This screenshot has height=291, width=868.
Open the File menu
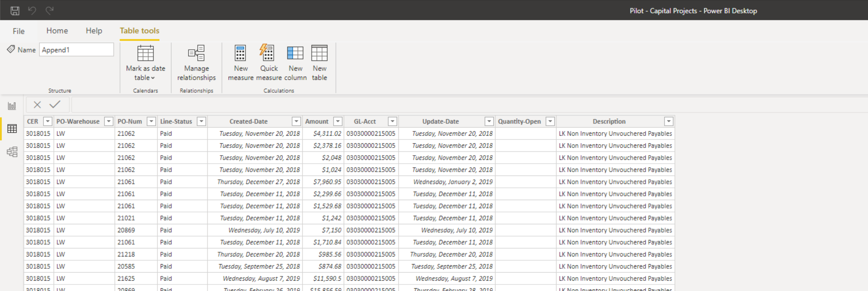(18, 31)
